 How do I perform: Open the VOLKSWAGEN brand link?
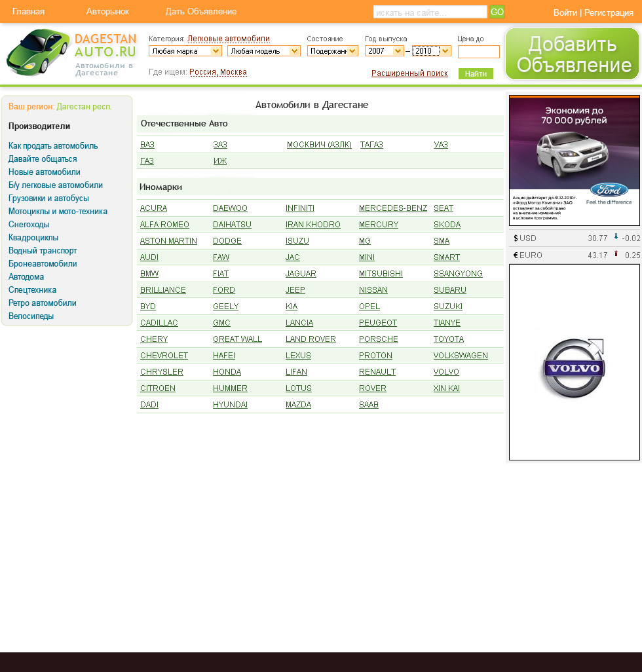[461, 356]
